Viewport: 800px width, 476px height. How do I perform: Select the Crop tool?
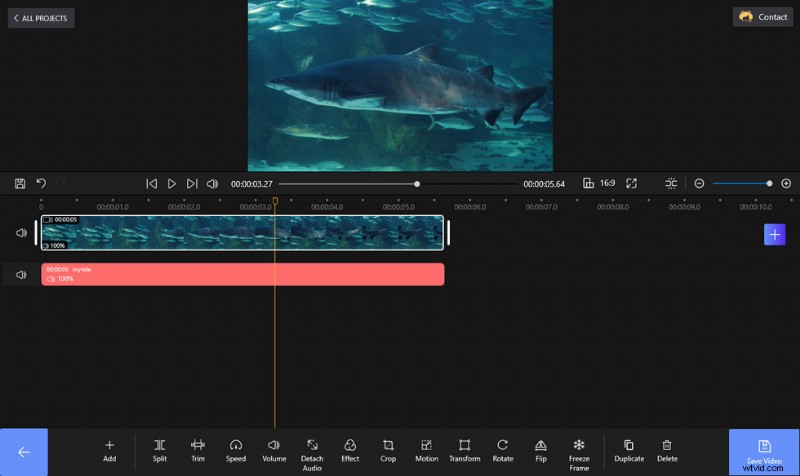tap(388, 450)
